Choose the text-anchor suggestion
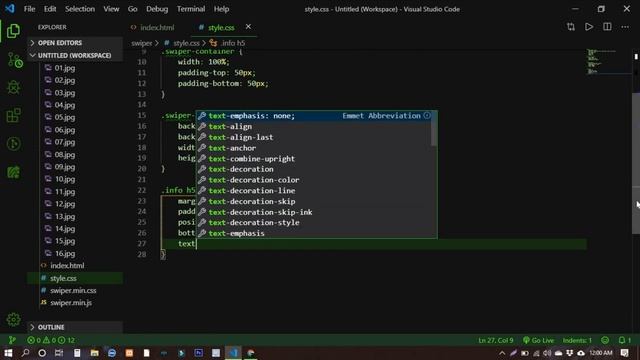Viewport: 640px width, 360px height. pyautogui.click(x=313, y=148)
